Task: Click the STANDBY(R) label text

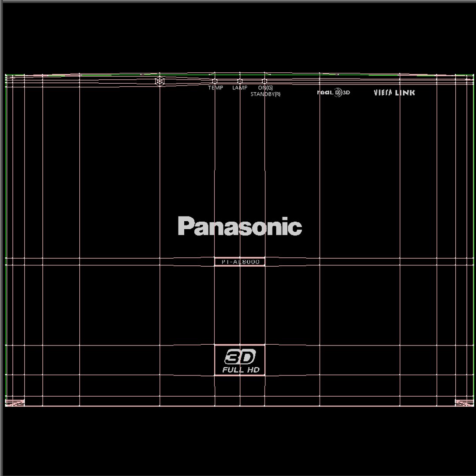Action: 265,94
